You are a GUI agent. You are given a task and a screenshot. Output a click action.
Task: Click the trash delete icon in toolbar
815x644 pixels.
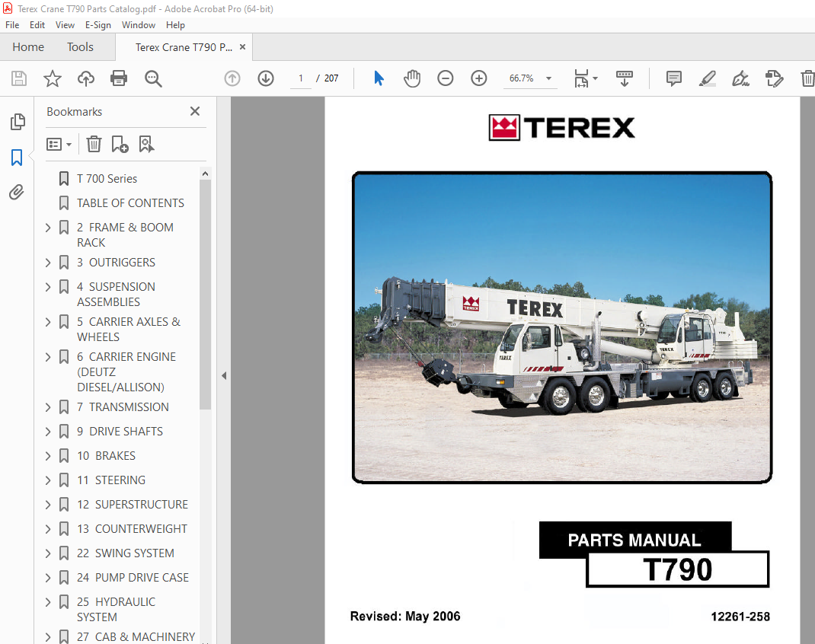(x=807, y=78)
